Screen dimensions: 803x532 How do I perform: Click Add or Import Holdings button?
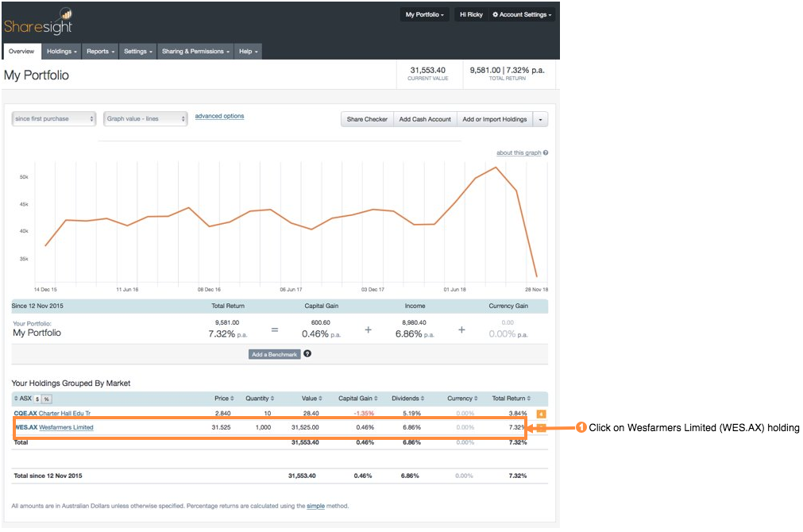495,119
